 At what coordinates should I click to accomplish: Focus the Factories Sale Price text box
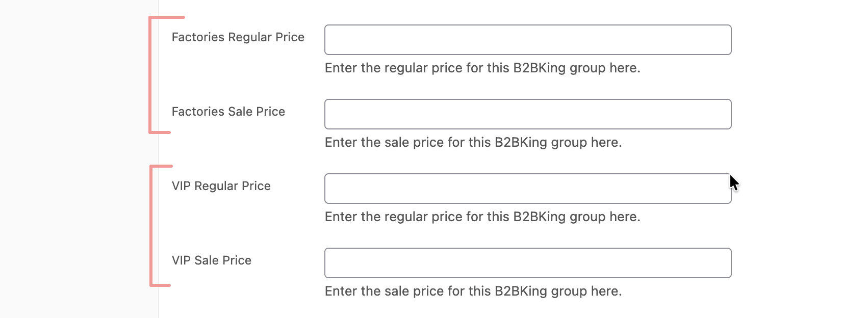pos(528,114)
